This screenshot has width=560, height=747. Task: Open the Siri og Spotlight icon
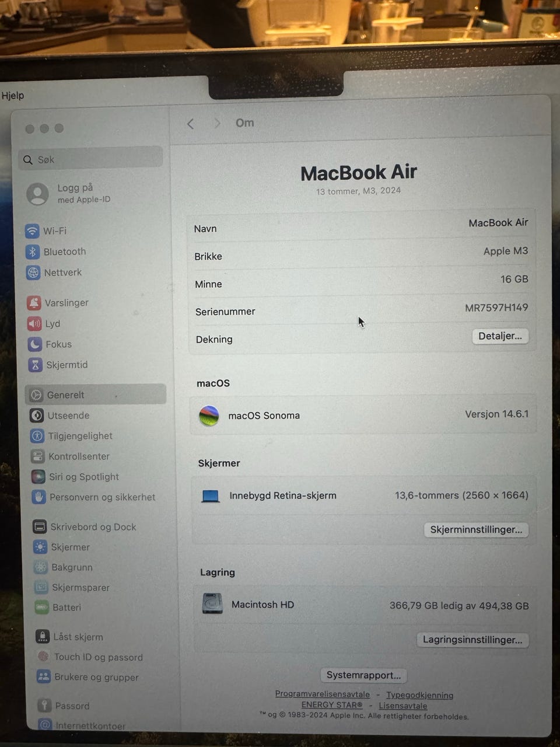(x=38, y=477)
